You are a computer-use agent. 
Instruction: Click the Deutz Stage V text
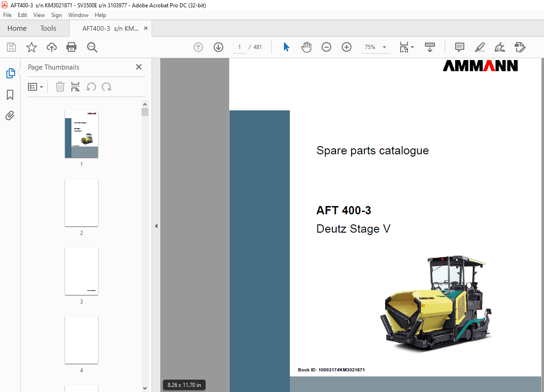[x=354, y=229]
